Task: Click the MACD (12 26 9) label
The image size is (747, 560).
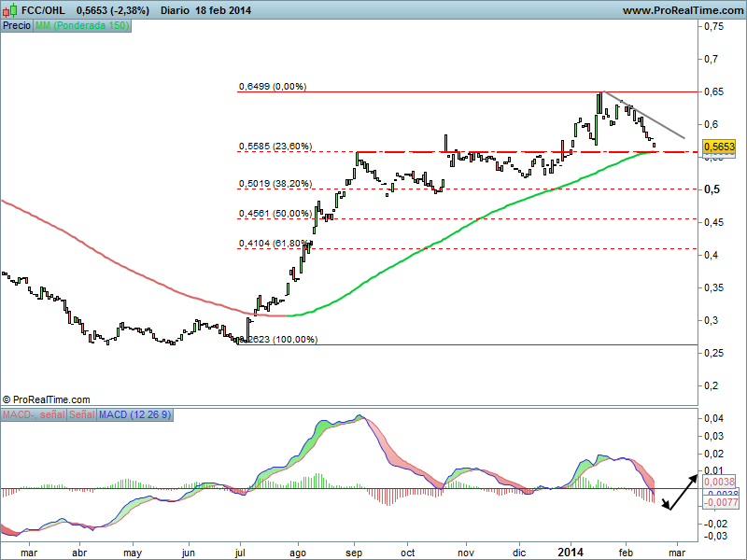Action: [x=134, y=414]
